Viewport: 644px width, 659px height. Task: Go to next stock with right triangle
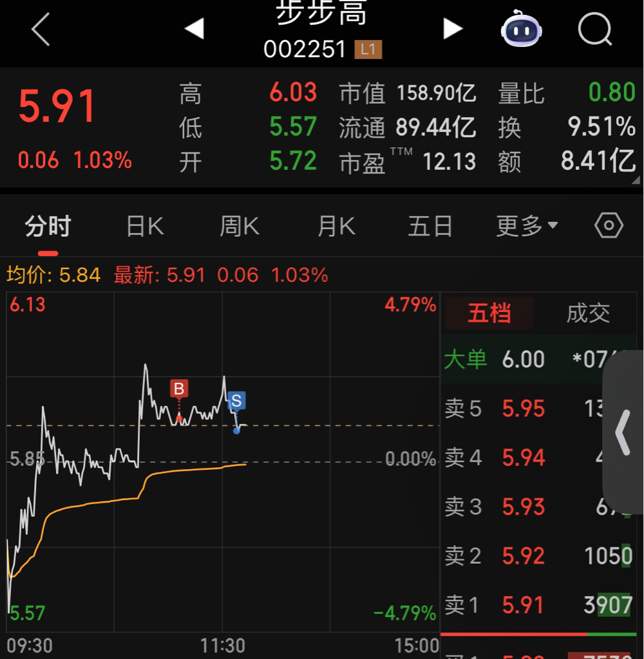point(453,28)
